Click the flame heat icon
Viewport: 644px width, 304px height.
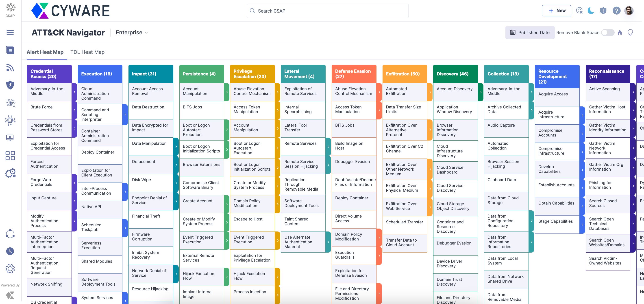(620, 33)
